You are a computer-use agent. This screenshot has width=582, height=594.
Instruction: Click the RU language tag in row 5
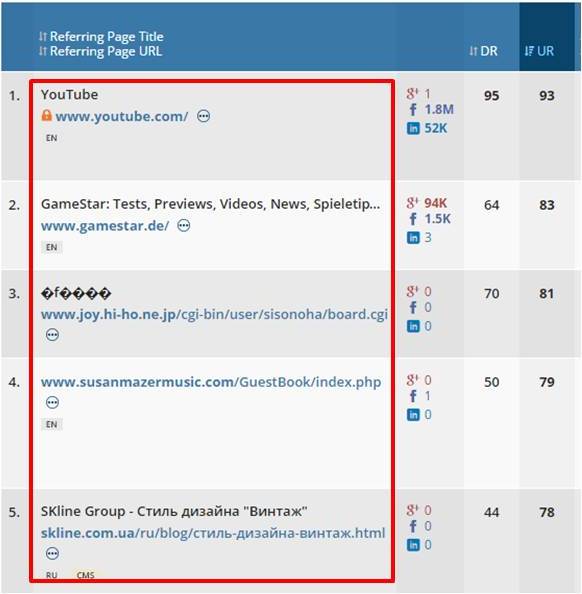[x=52, y=575]
